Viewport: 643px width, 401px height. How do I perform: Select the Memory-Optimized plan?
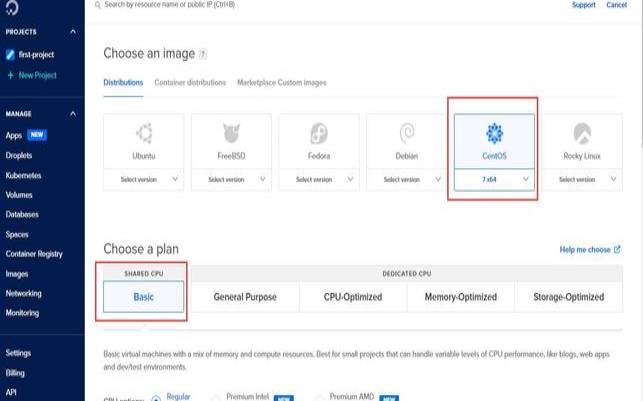click(461, 297)
